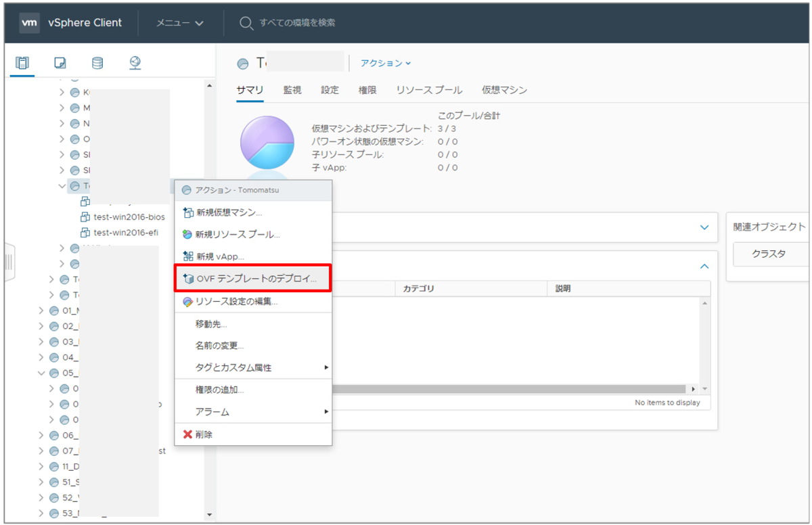Click the リソース設定の編集 icon in context menu
Image resolution: width=812 pixels, height=525 pixels.
(x=188, y=302)
